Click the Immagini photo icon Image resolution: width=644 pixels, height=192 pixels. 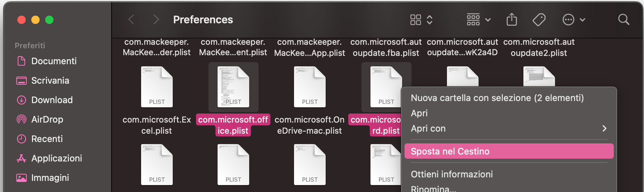[22, 178]
